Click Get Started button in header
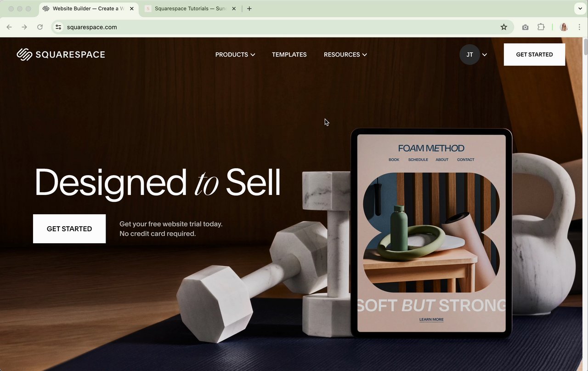 point(534,55)
